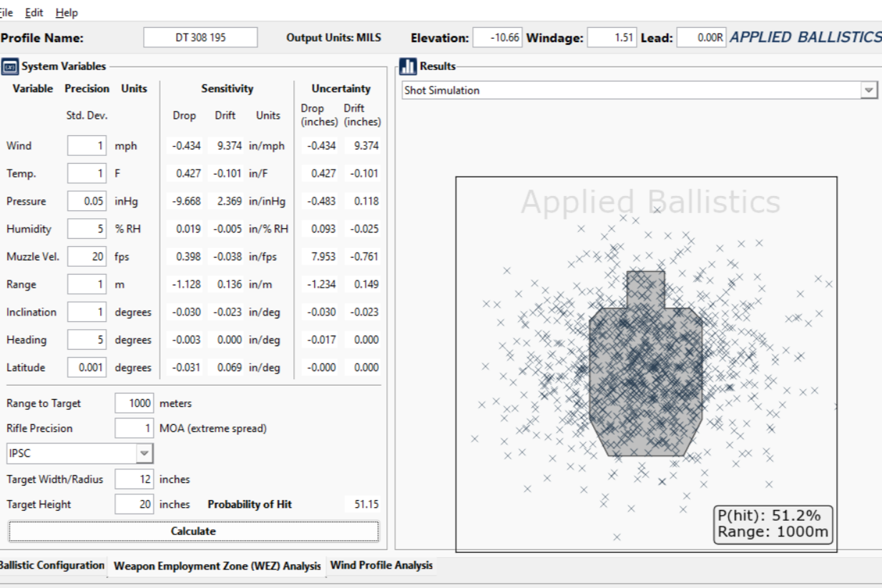Go to the Wind Profile Analysis tab
This screenshot has width=882, height=588.
[381, 565]
